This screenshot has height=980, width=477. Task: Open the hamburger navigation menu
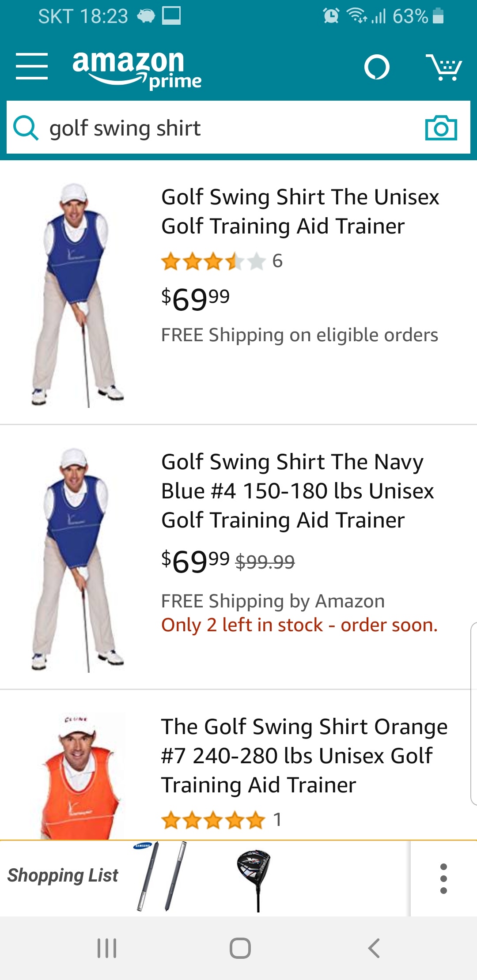32,66
